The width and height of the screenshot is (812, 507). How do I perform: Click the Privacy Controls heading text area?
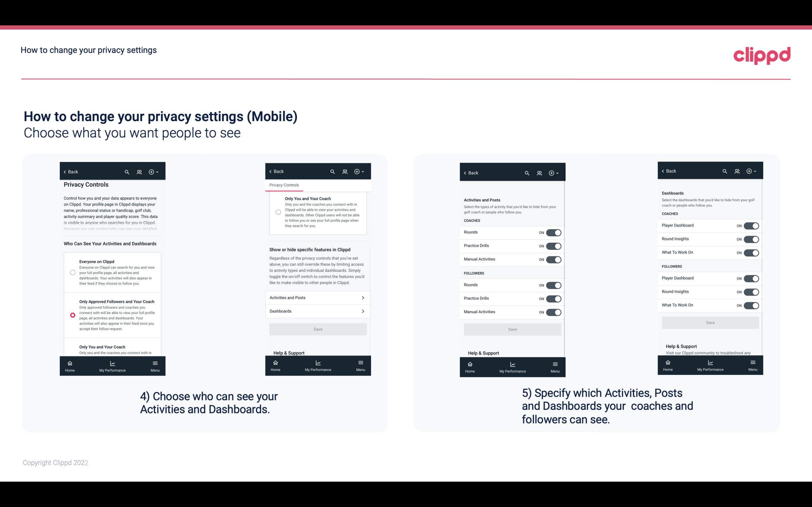tap(86, 184)
